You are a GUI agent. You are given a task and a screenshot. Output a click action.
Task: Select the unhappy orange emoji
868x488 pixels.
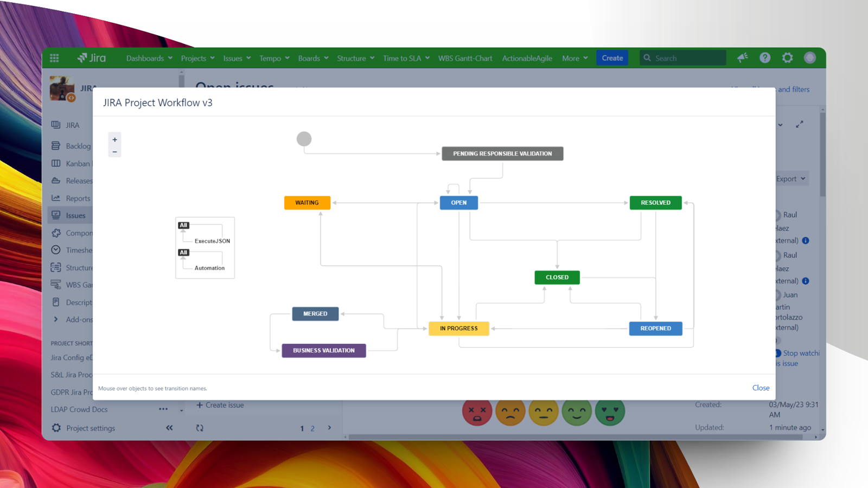(x=510, y=412)
